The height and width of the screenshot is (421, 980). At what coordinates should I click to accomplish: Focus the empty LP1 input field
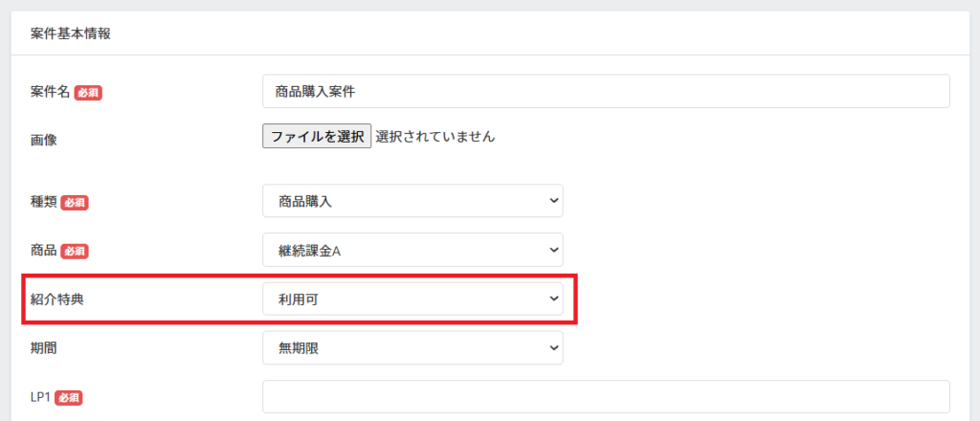pyautogui.click(x=605, y=397)
